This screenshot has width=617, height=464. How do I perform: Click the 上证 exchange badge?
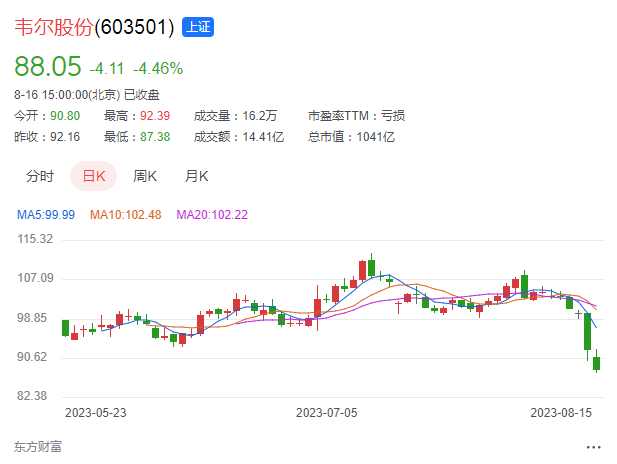click(198, 27)
